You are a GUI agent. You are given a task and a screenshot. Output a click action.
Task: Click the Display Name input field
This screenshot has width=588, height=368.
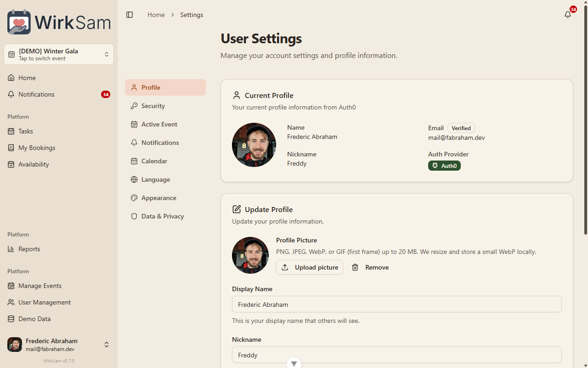point(397,304)
